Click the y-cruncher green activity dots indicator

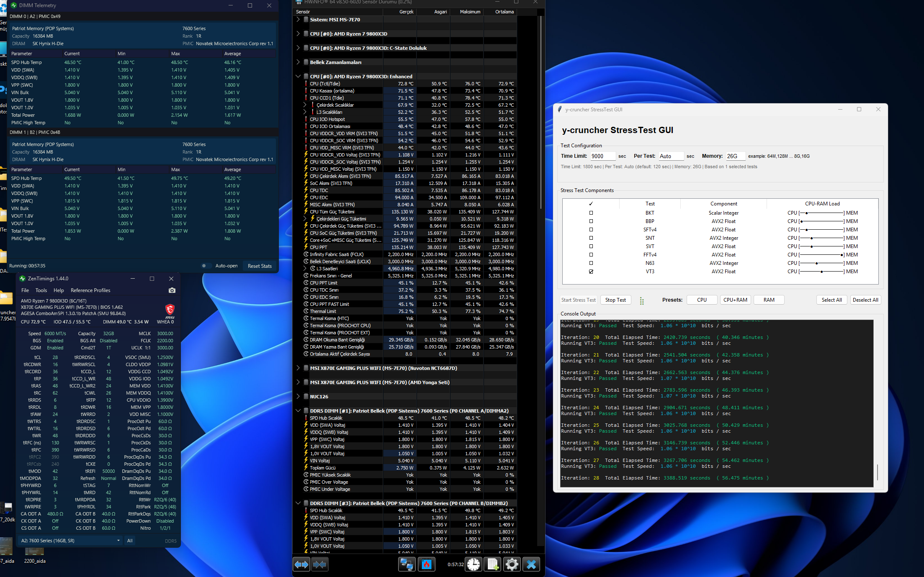pyautogui.click(x=642, y=300)
